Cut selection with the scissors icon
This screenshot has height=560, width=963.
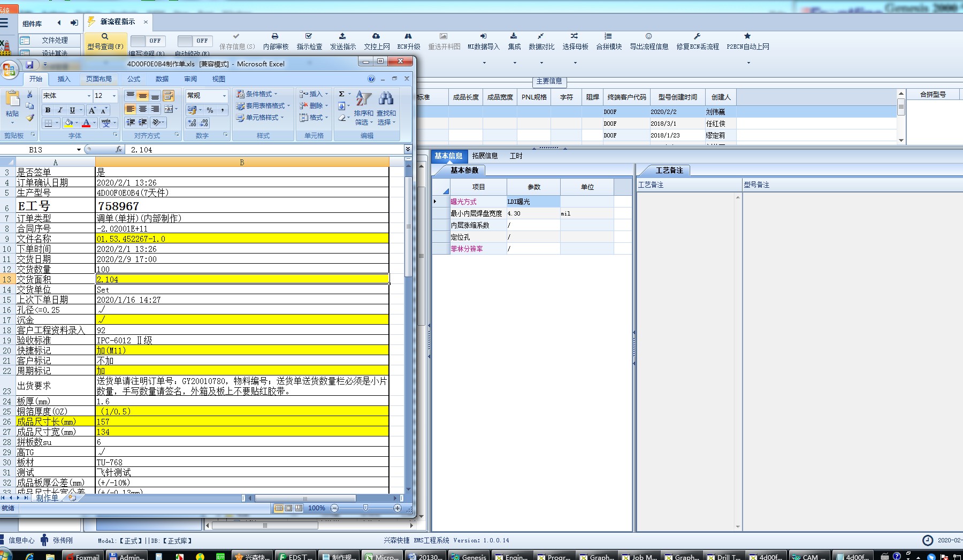point(30,95)
